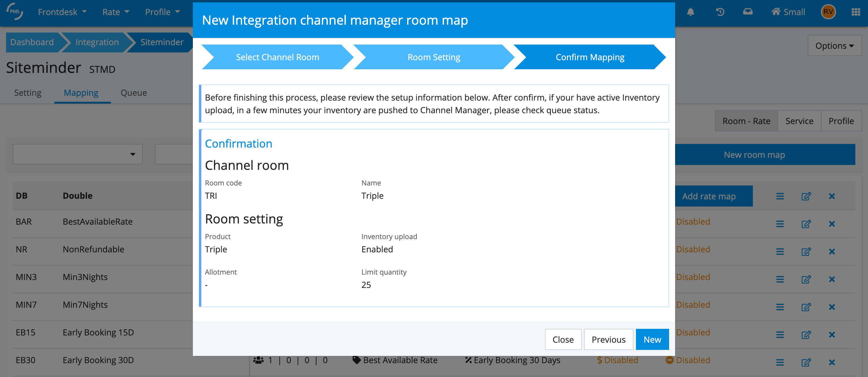Screen dimensions: 868x377
Task: Click the PMS logo icon
Action: tap(15, 11)
